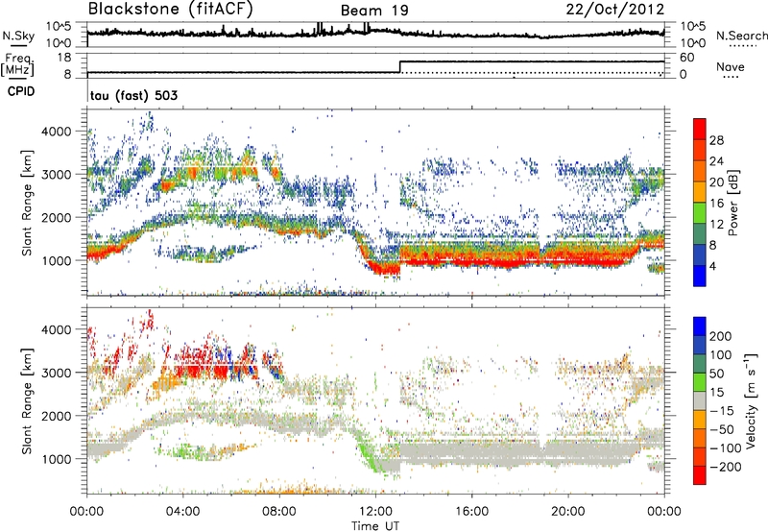Click the 04:00 time tick label
Image resolution: width=768 pixels, height=532 pixels.
182,512
